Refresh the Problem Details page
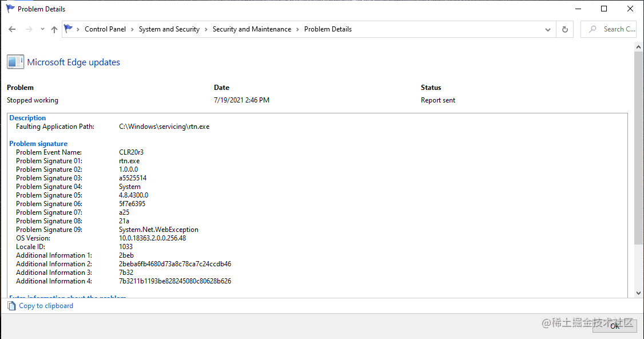The image size is (644, 339). tap(565, 29)
